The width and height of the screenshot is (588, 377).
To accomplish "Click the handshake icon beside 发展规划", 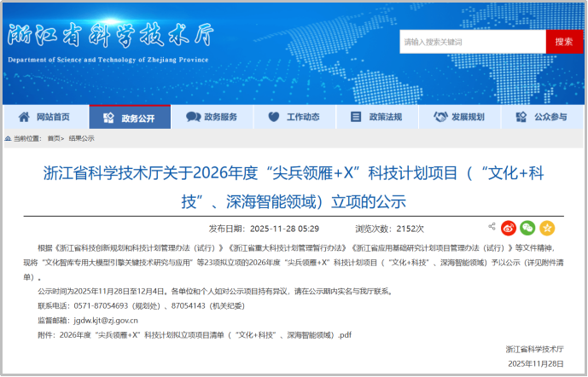I will click(x=440, y=117).
